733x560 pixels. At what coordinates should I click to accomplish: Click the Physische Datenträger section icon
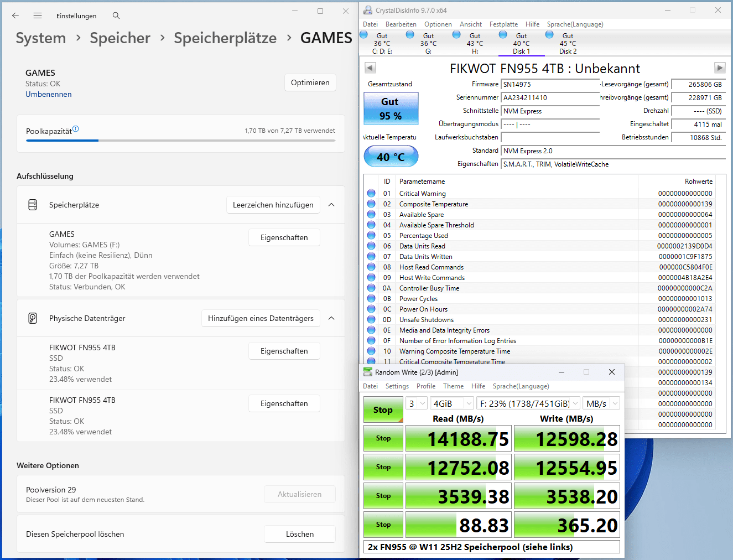(x=33, y=318)
